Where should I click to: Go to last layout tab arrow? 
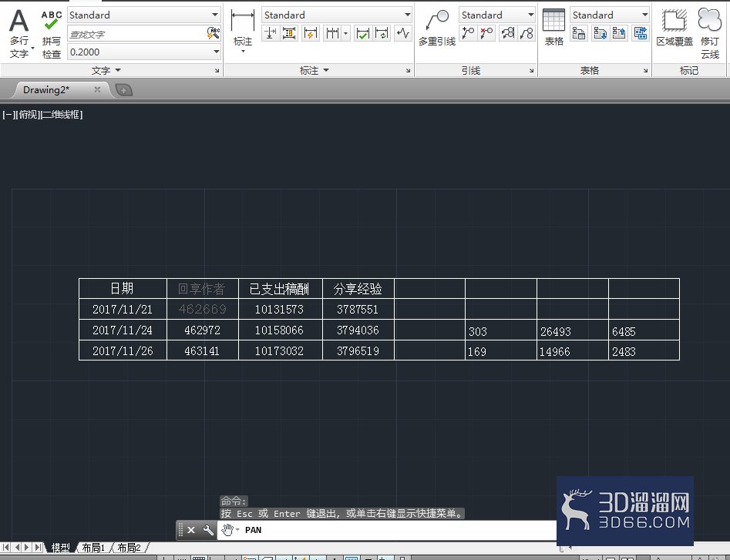tap(39, 548)
